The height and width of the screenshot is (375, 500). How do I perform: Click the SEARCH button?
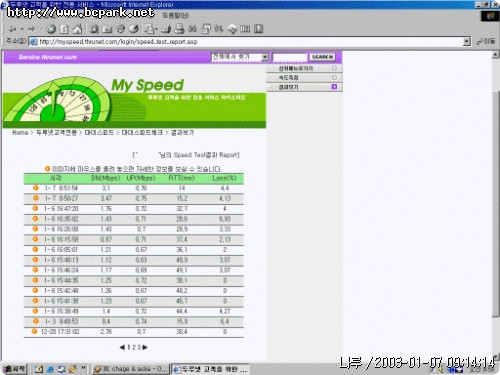coord(322,57)
